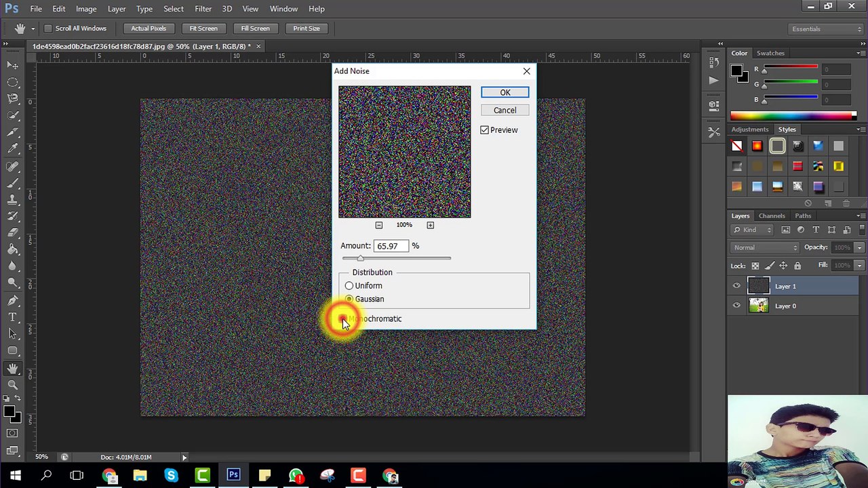Viewport: 868px width, 488px height.
Task: Click the noise Amount slider handle
Action: point(360,258)
